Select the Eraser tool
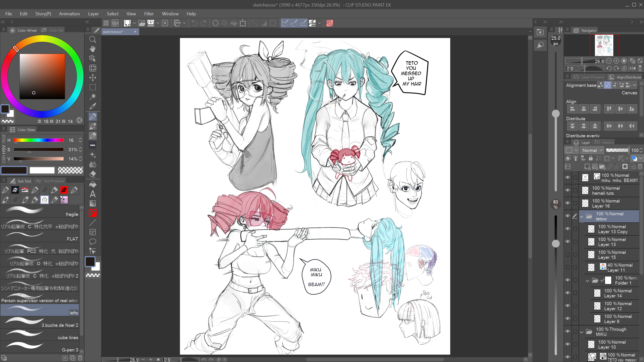The image size is (644, 362). [x=93, y=174]
